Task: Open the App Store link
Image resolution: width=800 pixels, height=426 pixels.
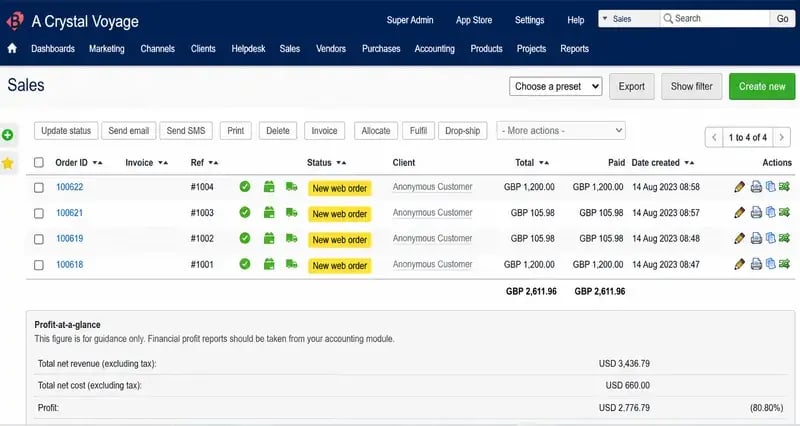Action: click(x=474, y=20)
